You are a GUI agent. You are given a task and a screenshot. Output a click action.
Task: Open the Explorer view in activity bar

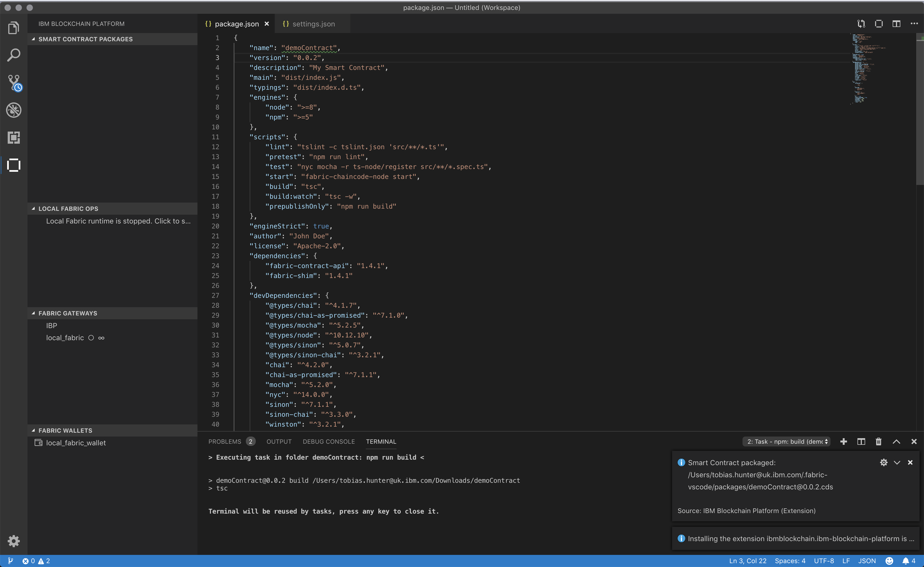coord(14,28)
